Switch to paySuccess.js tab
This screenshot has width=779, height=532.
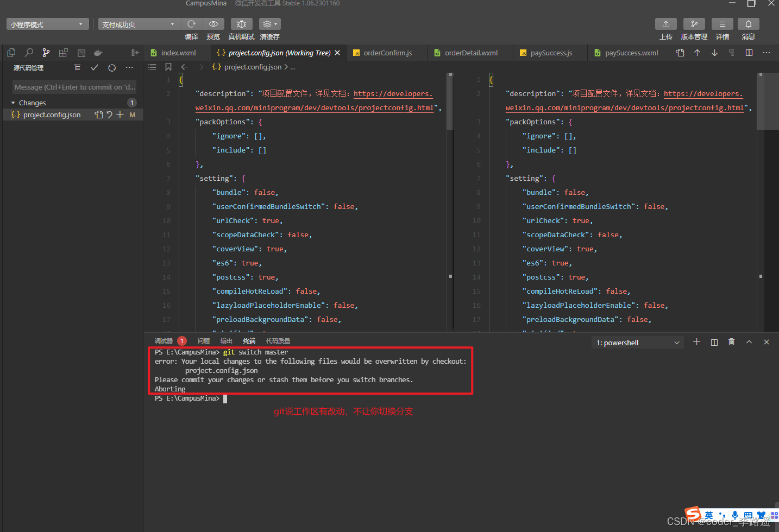pyautogui.click(x=551, y=53)
